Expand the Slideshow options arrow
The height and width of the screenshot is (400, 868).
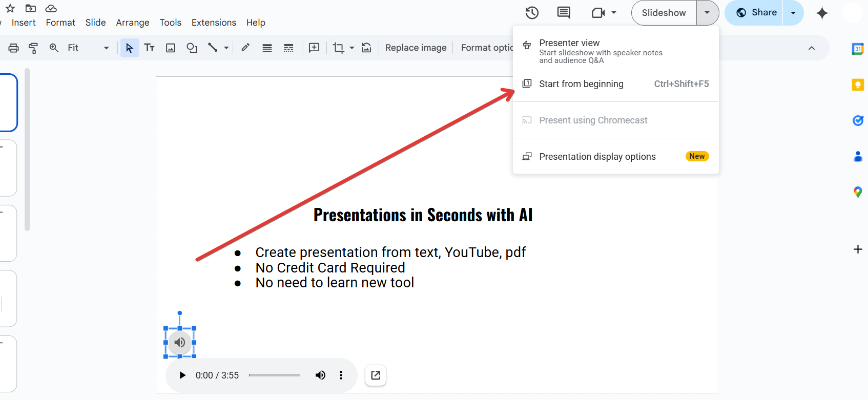(707, 13)
